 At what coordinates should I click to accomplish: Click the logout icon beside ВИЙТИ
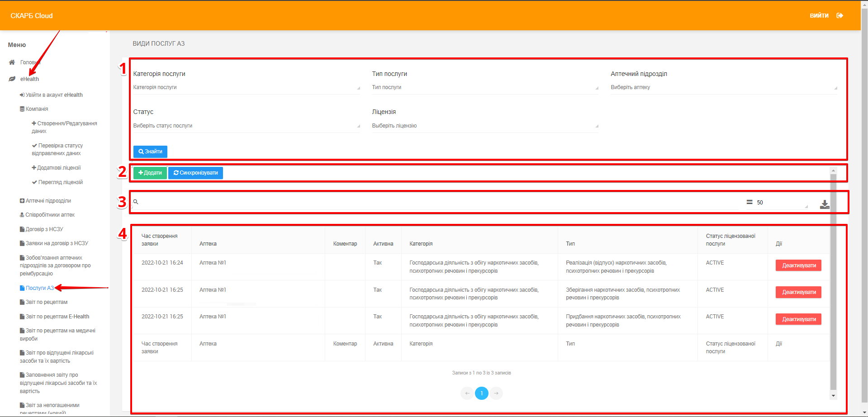pos(840,16)
